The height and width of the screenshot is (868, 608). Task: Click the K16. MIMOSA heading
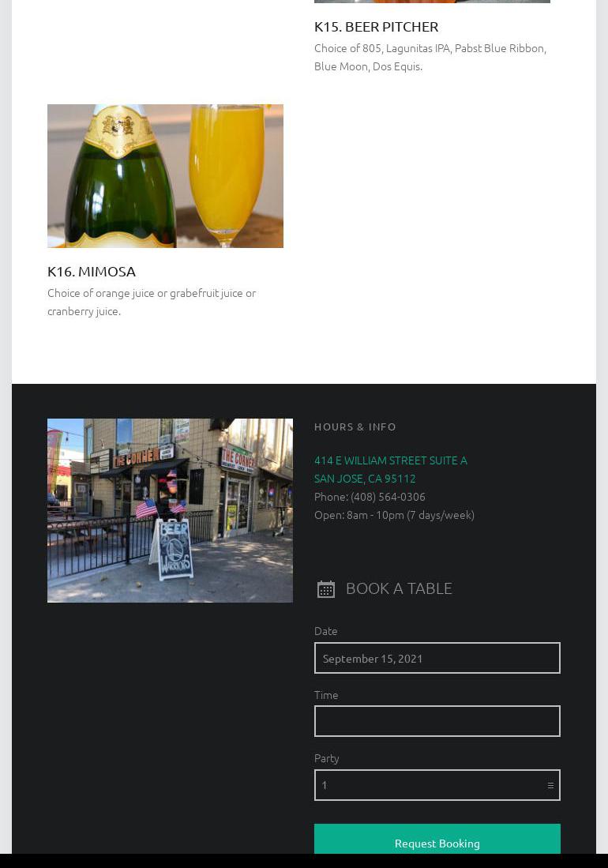(x=92, y=272)
